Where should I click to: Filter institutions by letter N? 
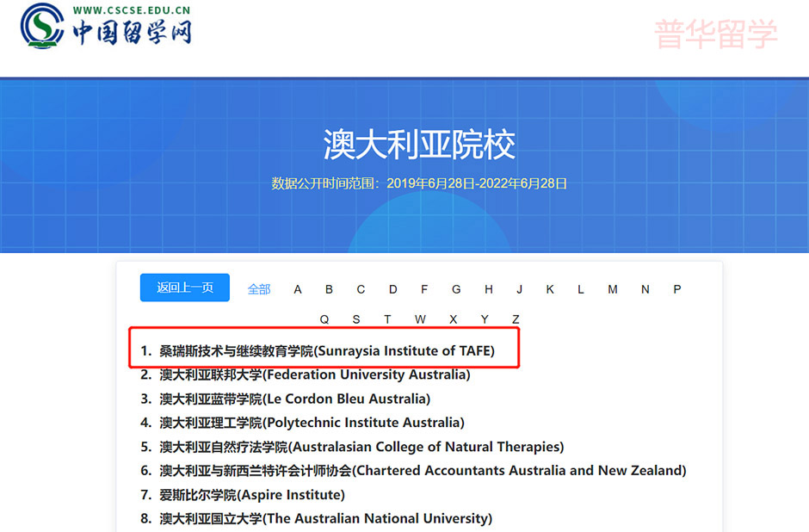645,289
